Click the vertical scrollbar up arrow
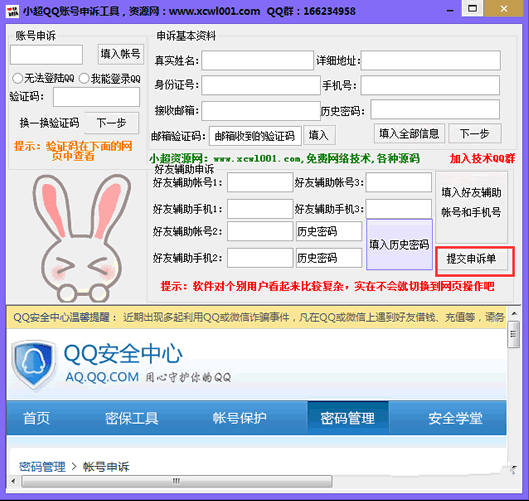 click(x=514, y=314)
